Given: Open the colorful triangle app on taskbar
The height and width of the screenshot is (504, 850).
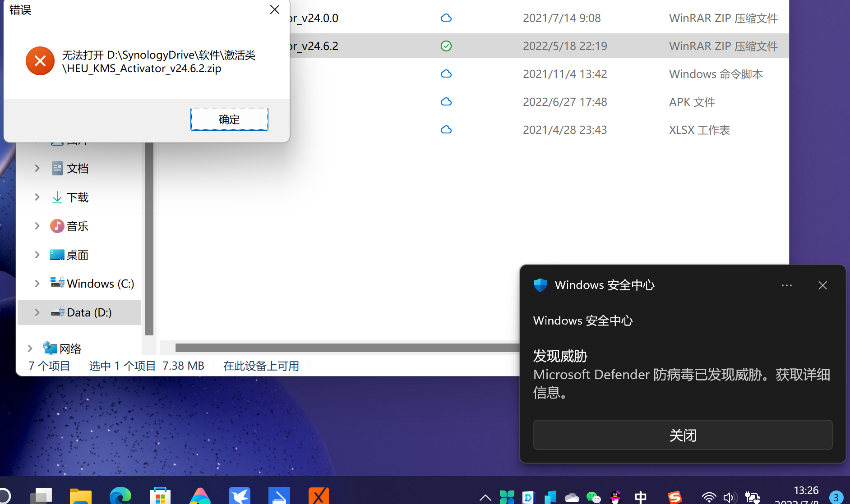Looking at the screenshot, I should pos(200,496).
